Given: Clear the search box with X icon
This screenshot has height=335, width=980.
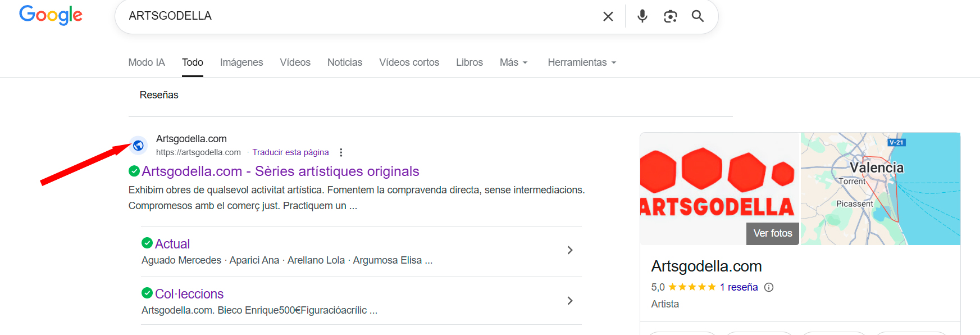Looking at the screenshot, I should click(608, 16).
